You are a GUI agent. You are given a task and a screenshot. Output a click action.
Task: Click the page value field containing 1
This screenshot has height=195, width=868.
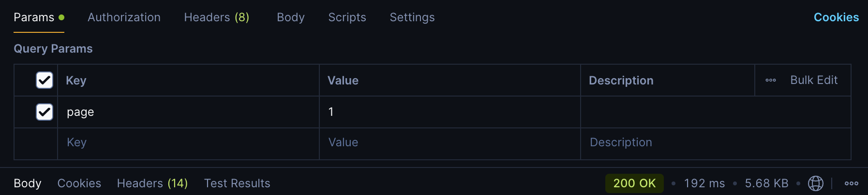pyautogui.click(x=449, y=112)
